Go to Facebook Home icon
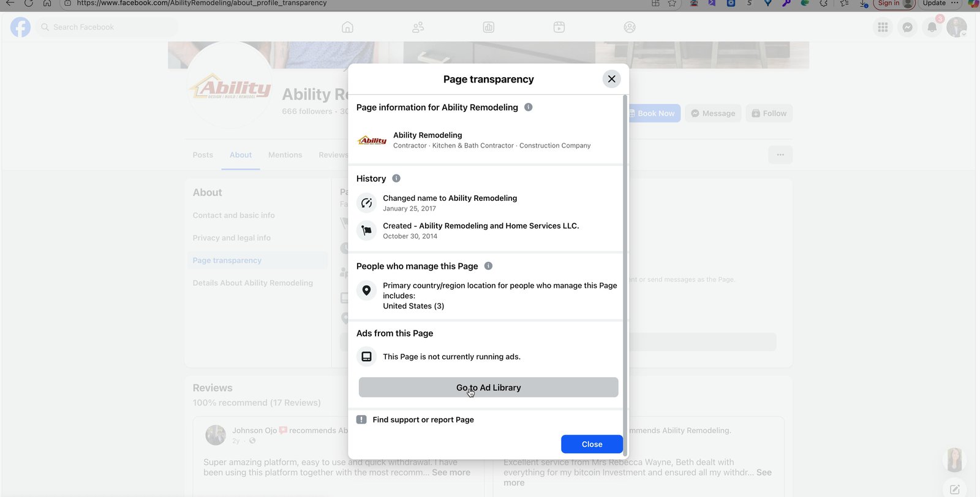 pos(347,27)
